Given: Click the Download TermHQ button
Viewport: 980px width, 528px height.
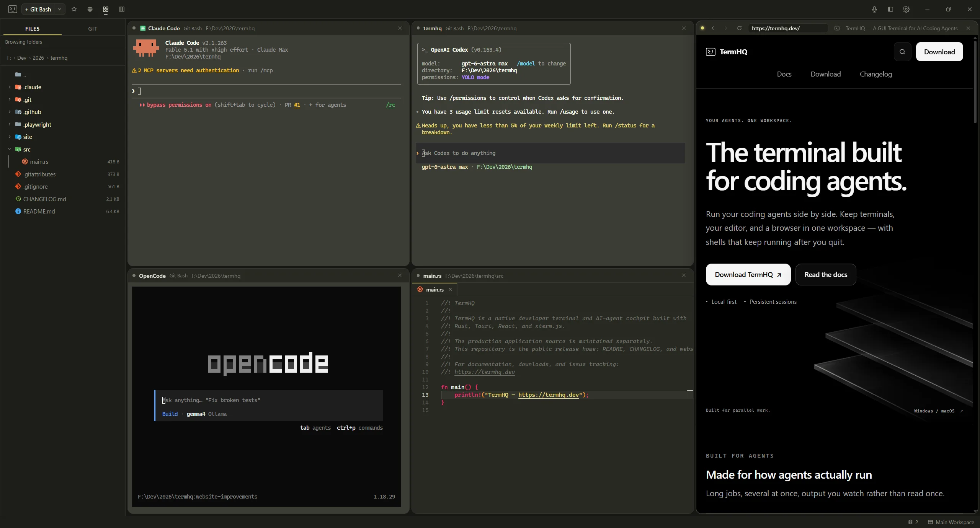Looking at the screenshot, I should (748, 275).
